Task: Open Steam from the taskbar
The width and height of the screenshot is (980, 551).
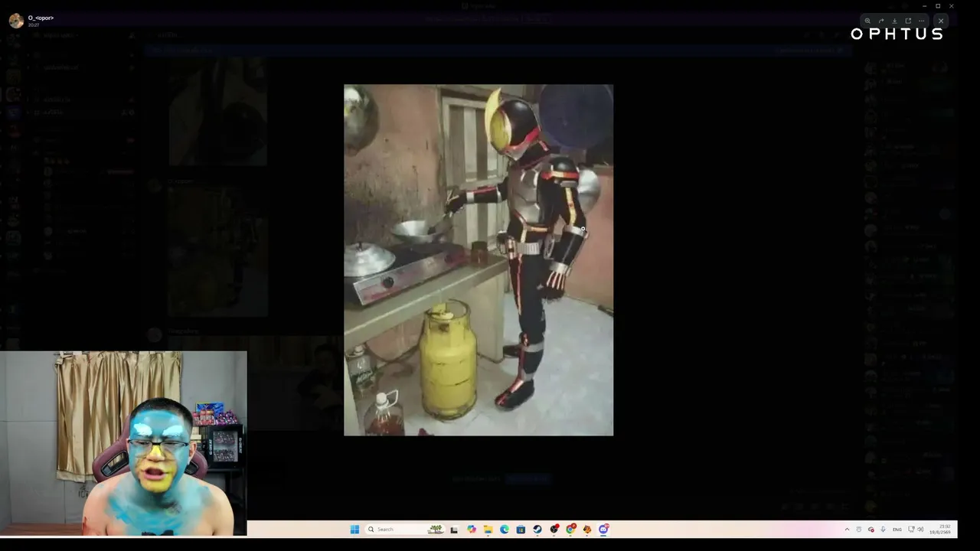Action: pos(537,529)
